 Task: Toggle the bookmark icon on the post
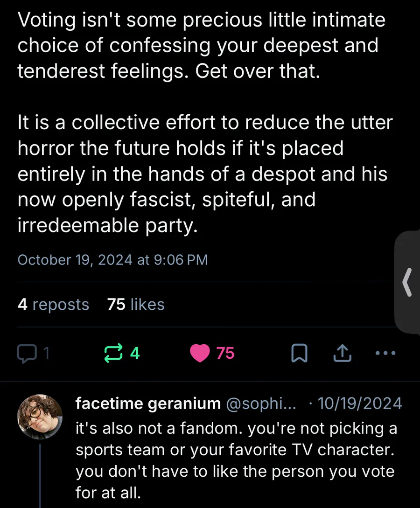(x=299, y=354)
